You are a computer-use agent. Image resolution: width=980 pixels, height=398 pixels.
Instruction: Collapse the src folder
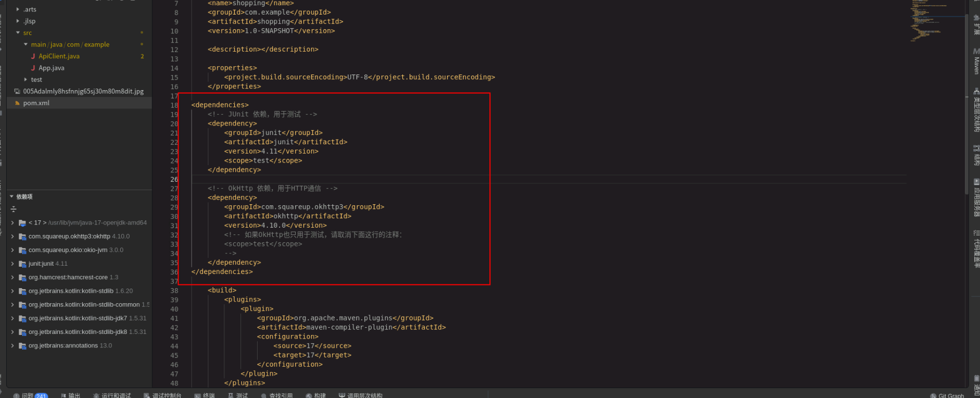(x=18, y=32)
